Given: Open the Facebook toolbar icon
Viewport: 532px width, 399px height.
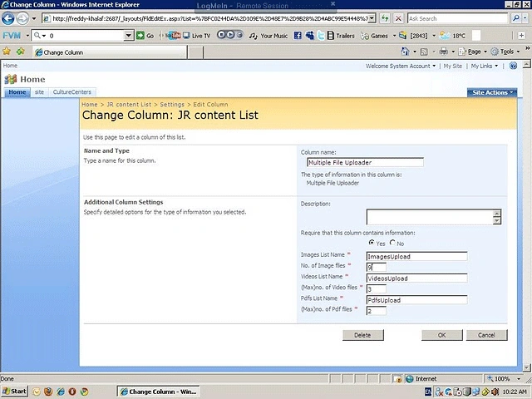Looking at the screenshot, I should 298,35.
